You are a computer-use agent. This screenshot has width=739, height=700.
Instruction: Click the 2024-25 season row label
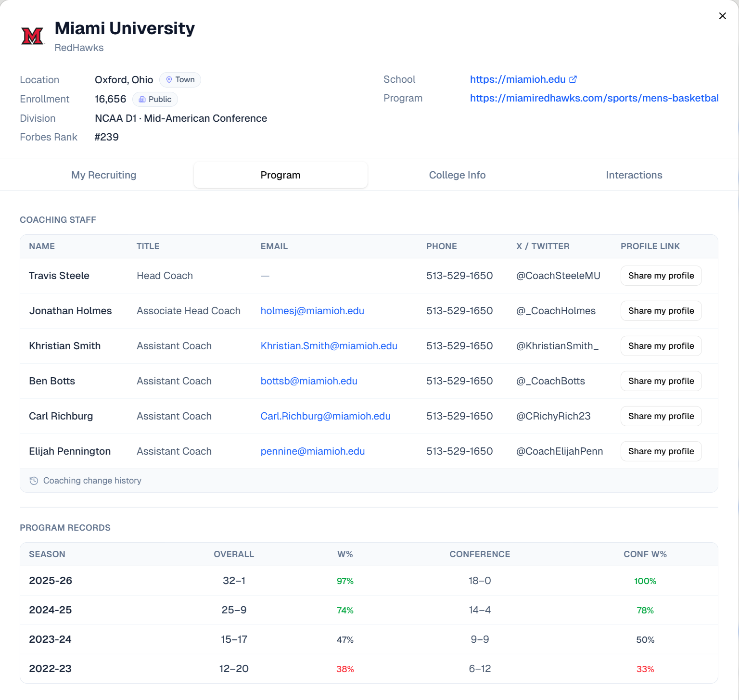tap(51, 610)
